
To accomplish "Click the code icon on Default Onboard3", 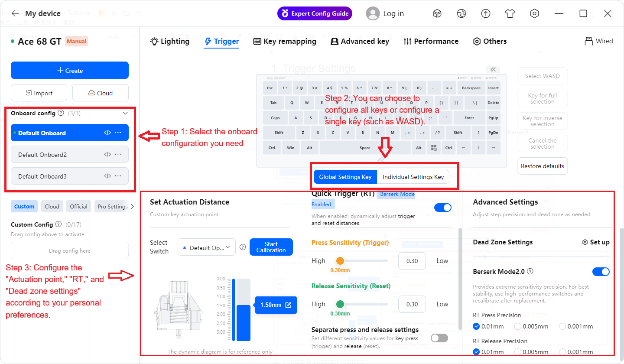I will [107, 176].
